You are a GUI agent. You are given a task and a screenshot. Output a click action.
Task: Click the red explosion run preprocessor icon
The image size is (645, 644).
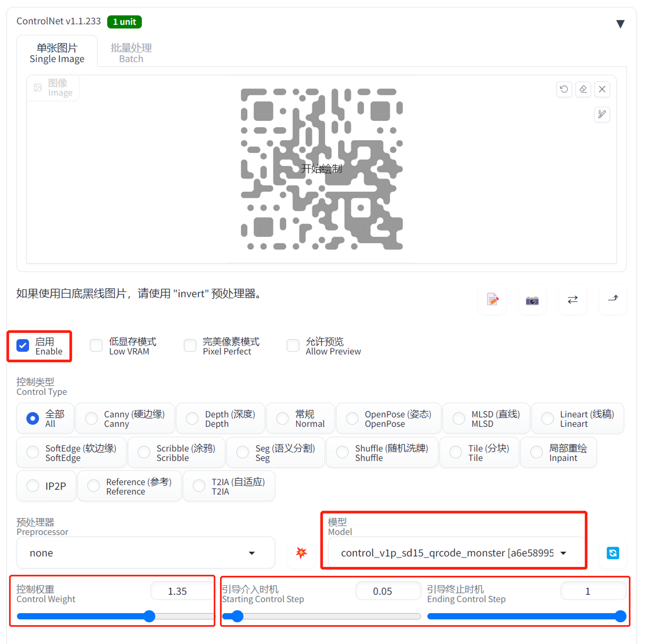302,552
